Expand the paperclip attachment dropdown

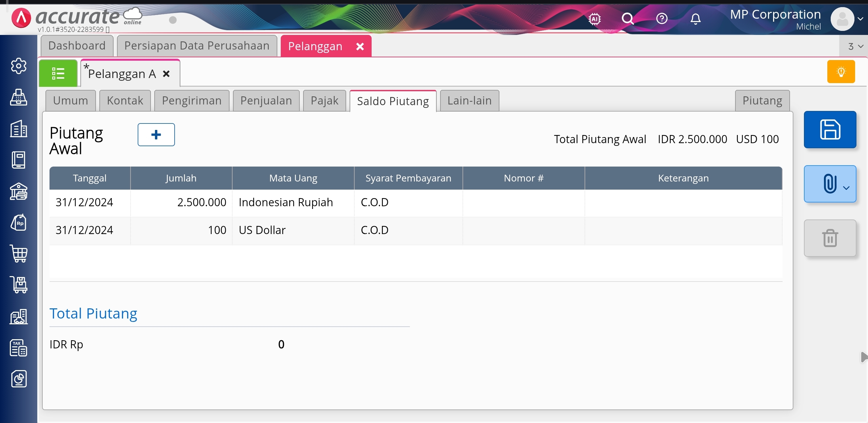[x=846, y=188]
